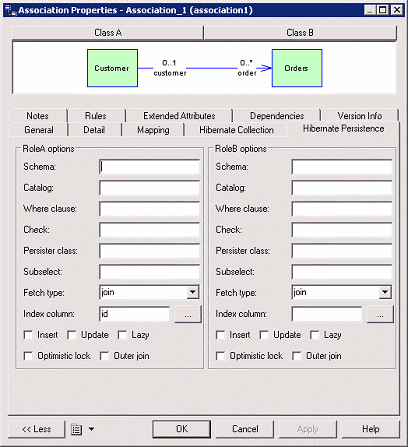This screenshot has height=447, width=408.
Task: Go to the Mapping tab
Action: (153, 130)
